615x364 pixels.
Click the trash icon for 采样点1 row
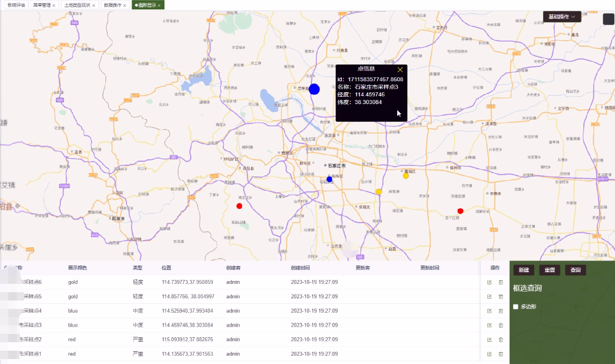(x=501, y=354)
